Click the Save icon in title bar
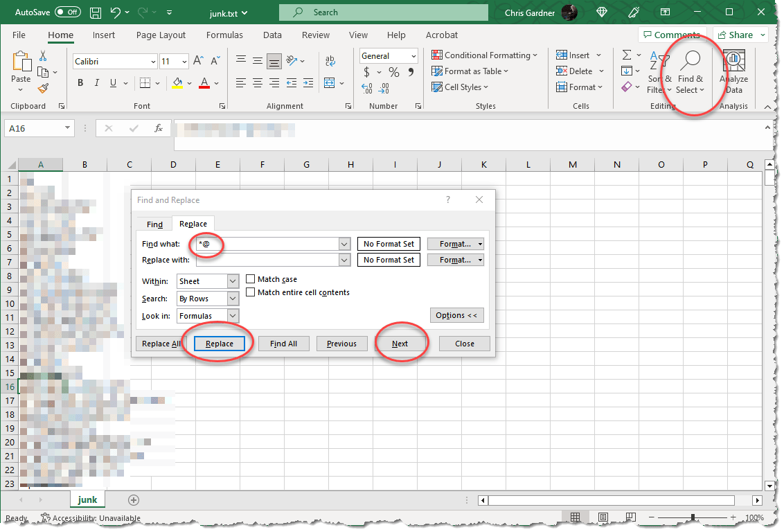 point(96,12)
